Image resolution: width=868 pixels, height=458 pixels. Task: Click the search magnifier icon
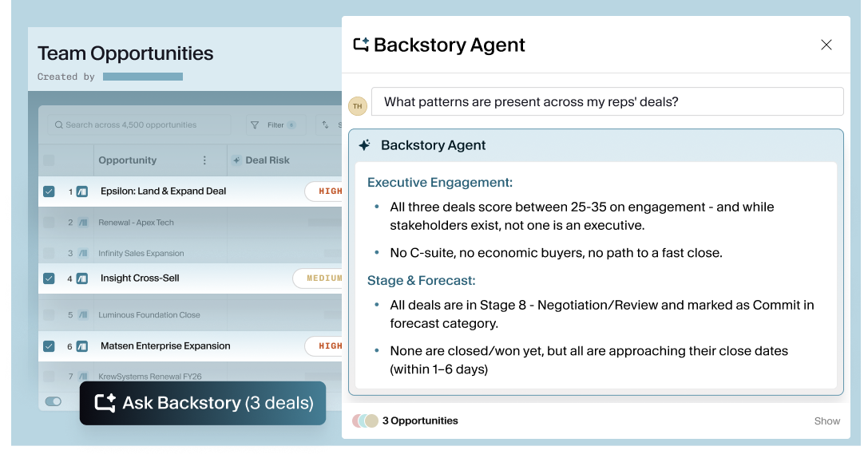click(58, 125)
